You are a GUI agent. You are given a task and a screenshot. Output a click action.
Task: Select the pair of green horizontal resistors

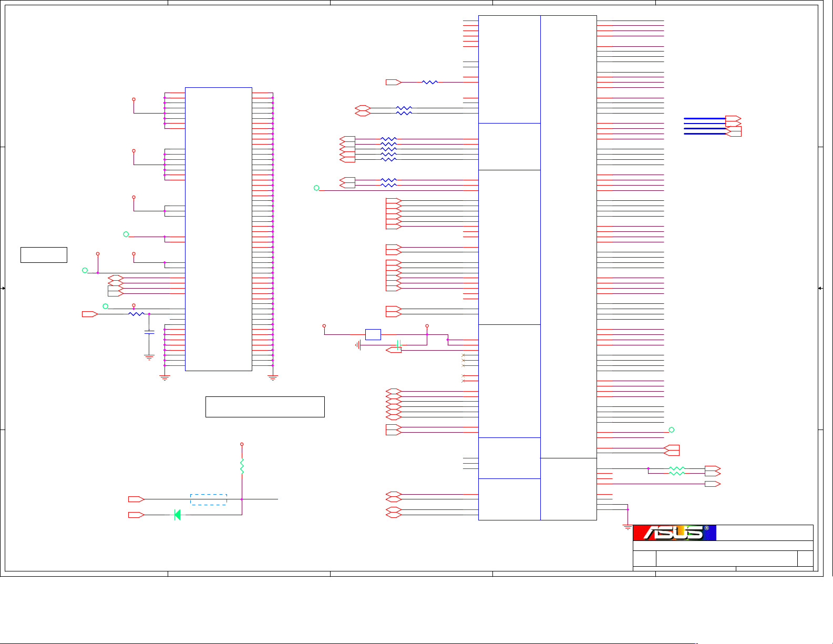pos(677,471)
